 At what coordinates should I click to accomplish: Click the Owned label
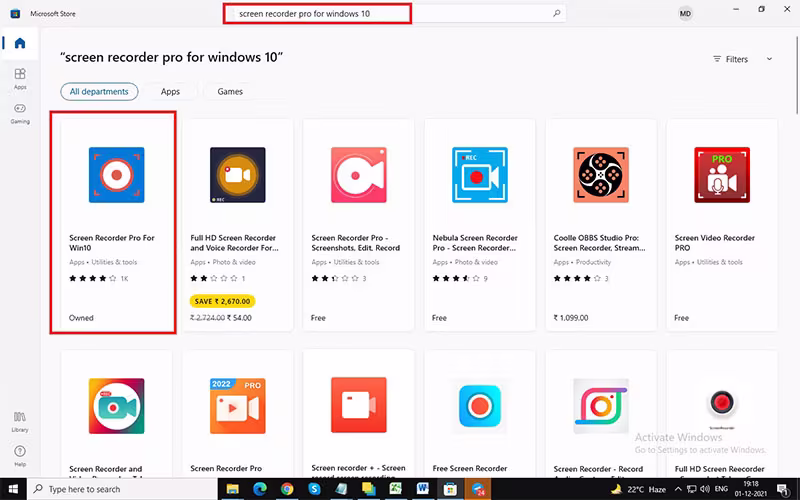point(81,318)
